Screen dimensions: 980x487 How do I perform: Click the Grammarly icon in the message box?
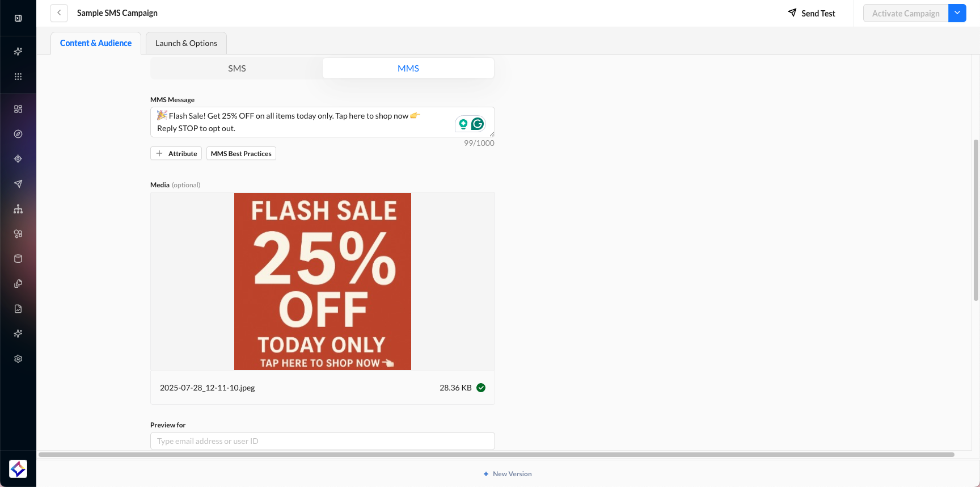click(478, 124)
